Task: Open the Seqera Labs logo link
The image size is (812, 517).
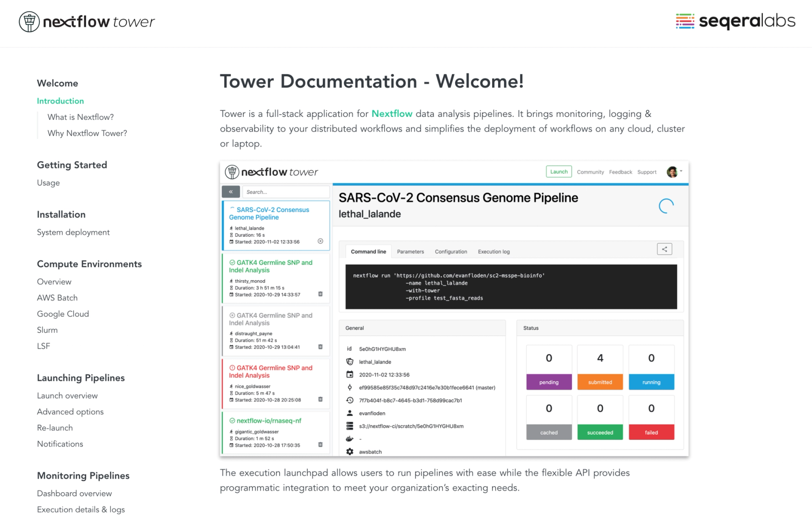Action: click(735, 21)
